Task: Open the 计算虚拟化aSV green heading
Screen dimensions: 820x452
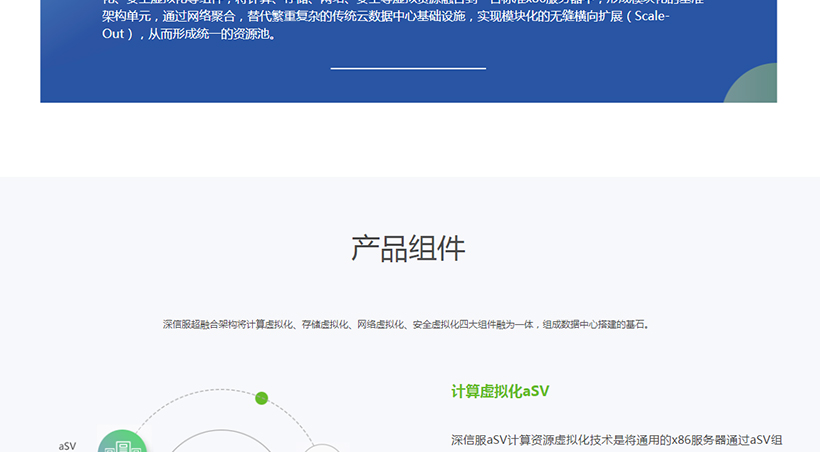Action: click(500, 391)
